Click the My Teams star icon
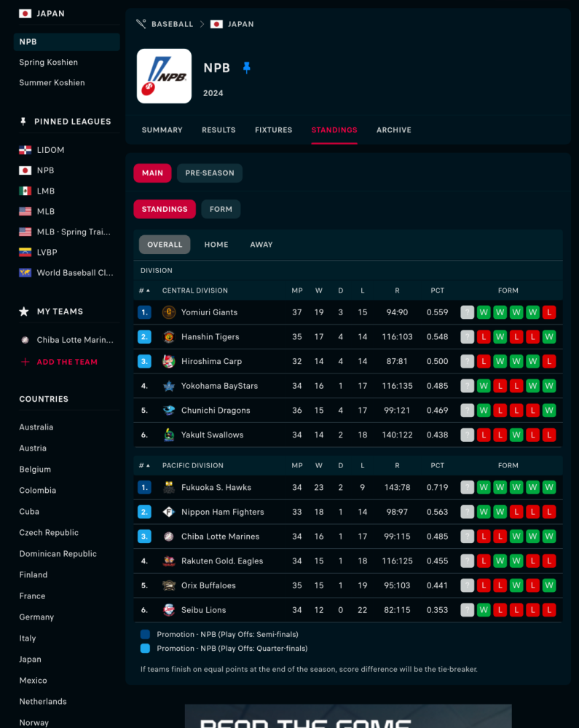Viewport: 579px width, 728px height. pyautogui.click(x=24, y=312)
